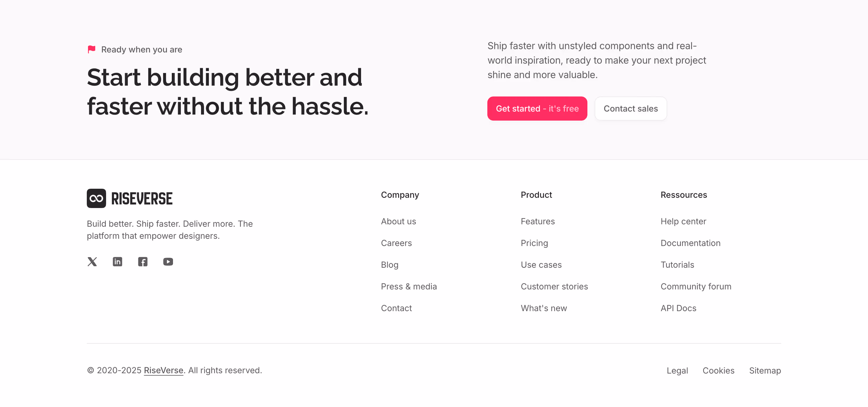Visit the Careers page
Screen dimensions: 868x407
(396, 243)
